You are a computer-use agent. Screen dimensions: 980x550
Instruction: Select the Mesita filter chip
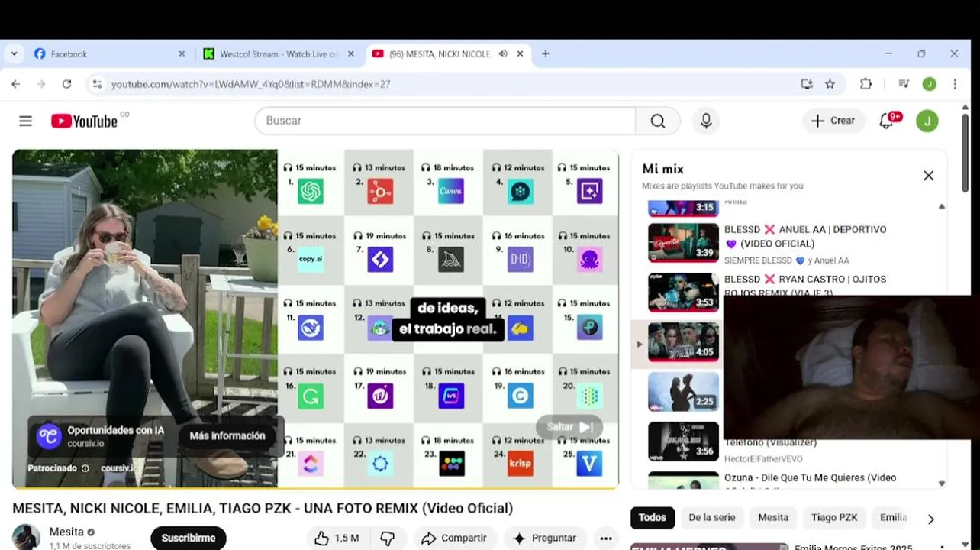coord(773,517)
